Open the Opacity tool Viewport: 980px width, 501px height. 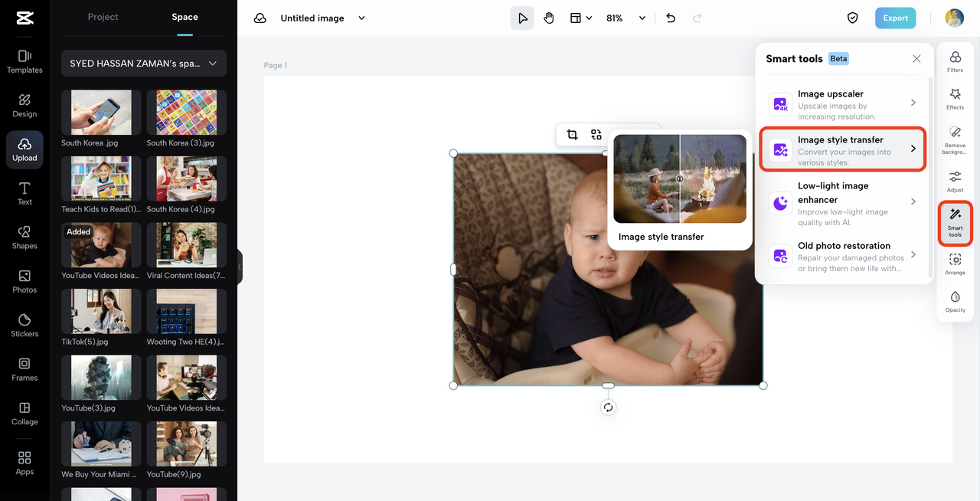click(955, 302)
